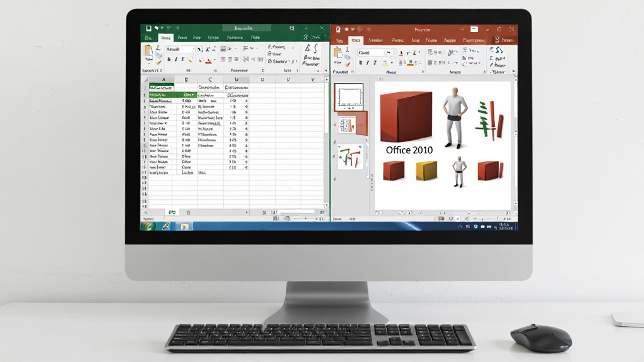Toggle Bold in Excel's font group
This screenshot has height=362, width=644.
[169, 60]
